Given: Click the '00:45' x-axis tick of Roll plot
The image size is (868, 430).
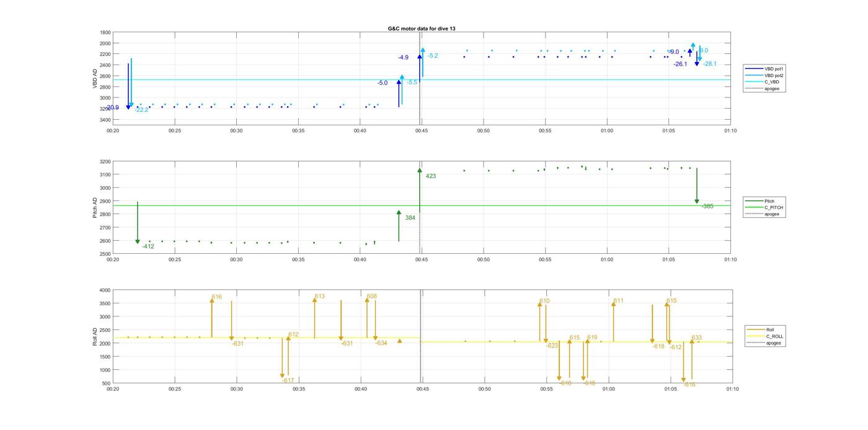Looking at the screenshot, I should tap(422, 389).
